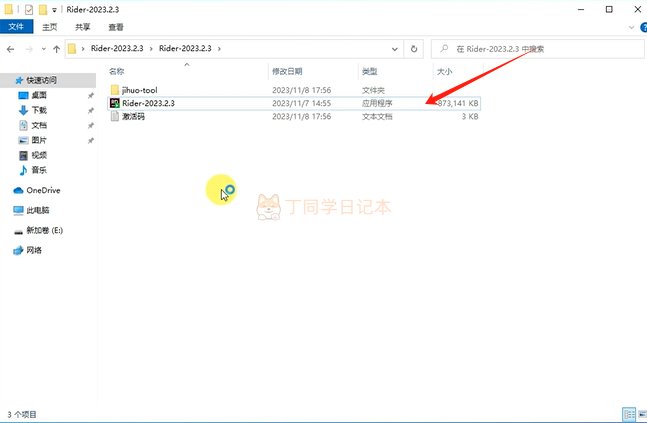This screenshot has height=423, width=647.
Task: Switch to details view in status bar
Action: pos(629,414)
